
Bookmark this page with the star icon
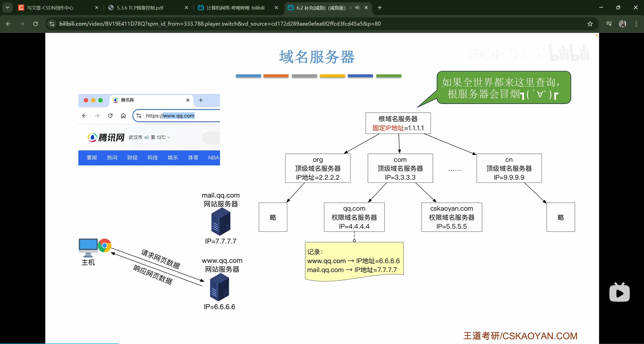[590, 24]
